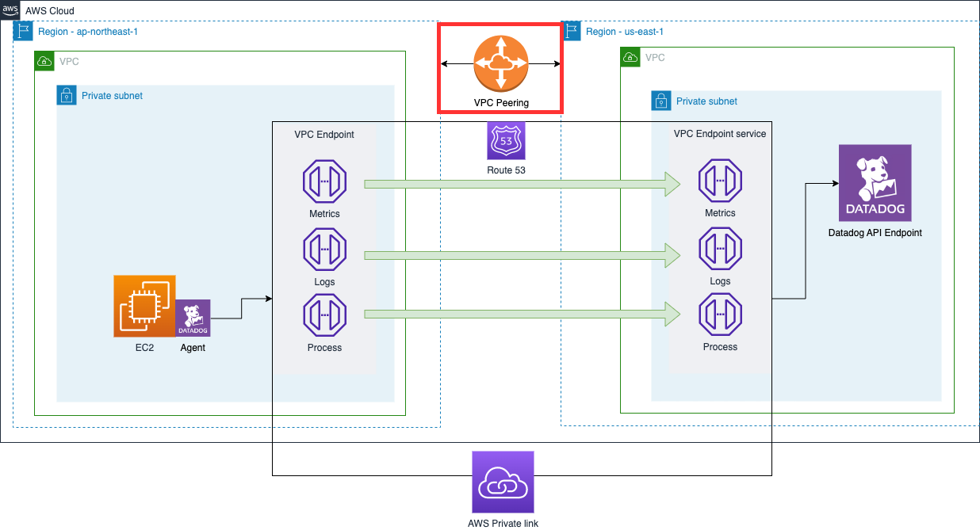
Task: Toggle the lock icon on the left Private subnet
Action: 67,95
